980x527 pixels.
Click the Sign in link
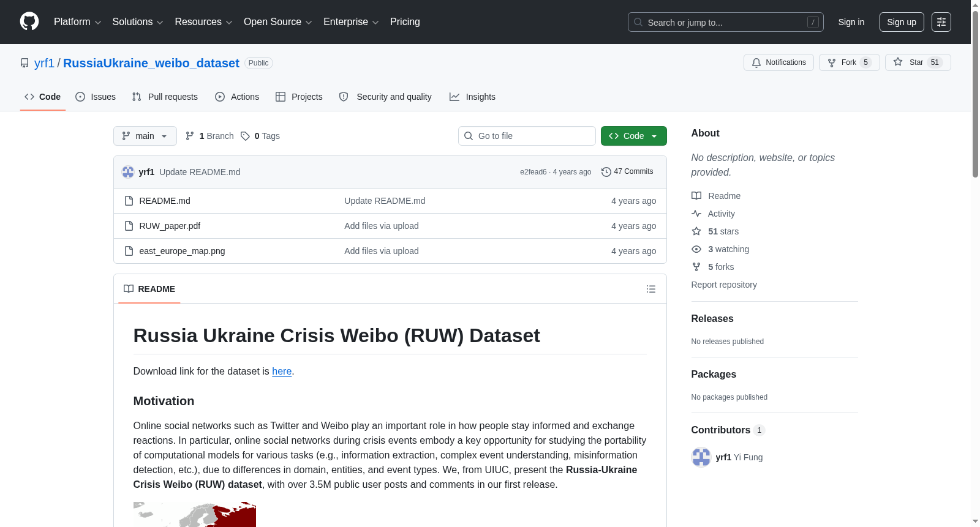[851, 22]
